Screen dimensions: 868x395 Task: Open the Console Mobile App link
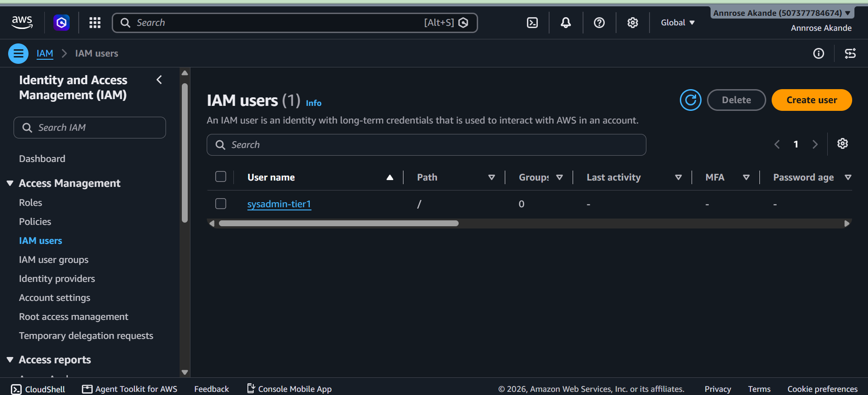click(289, 389)
